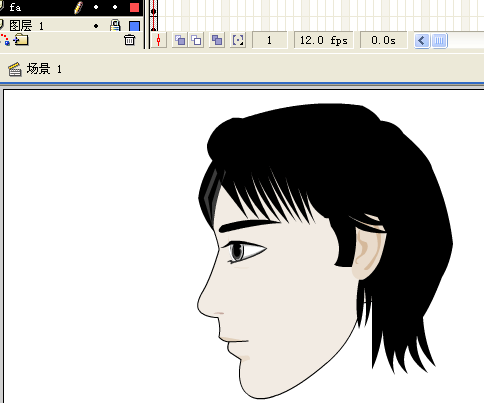Click the 12.0 fps frame rate field

[323, 40]
